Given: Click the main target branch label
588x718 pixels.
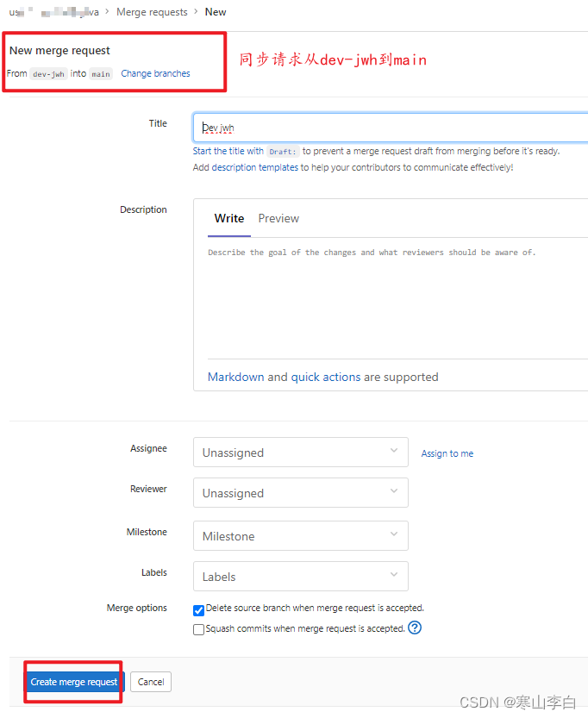Looking at the screenshot, I should coord(101,74).
